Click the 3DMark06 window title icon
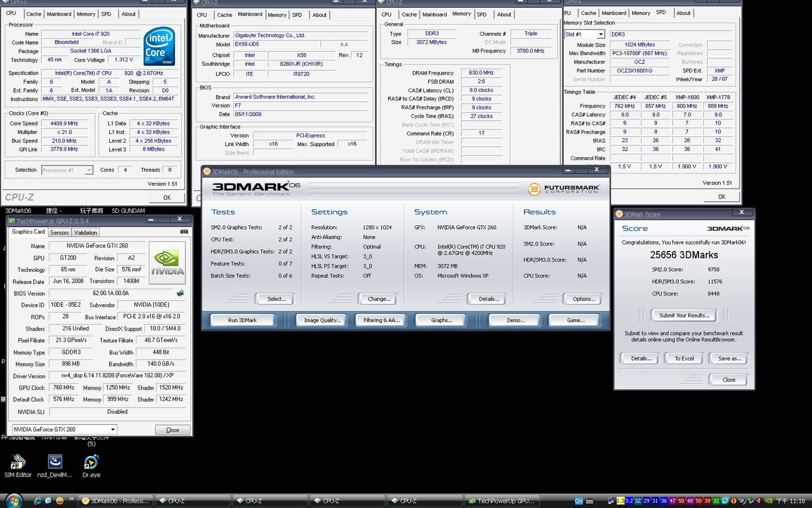Screen dimensions: 812x508 pyautogui.click(x=207, y=172)
